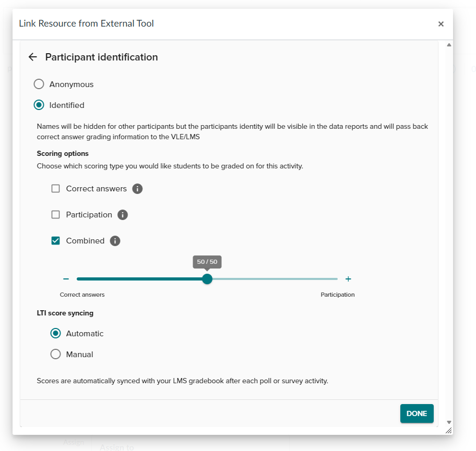
Task: Choose Automatic LTI score syncing
Action: click(55, 333)
